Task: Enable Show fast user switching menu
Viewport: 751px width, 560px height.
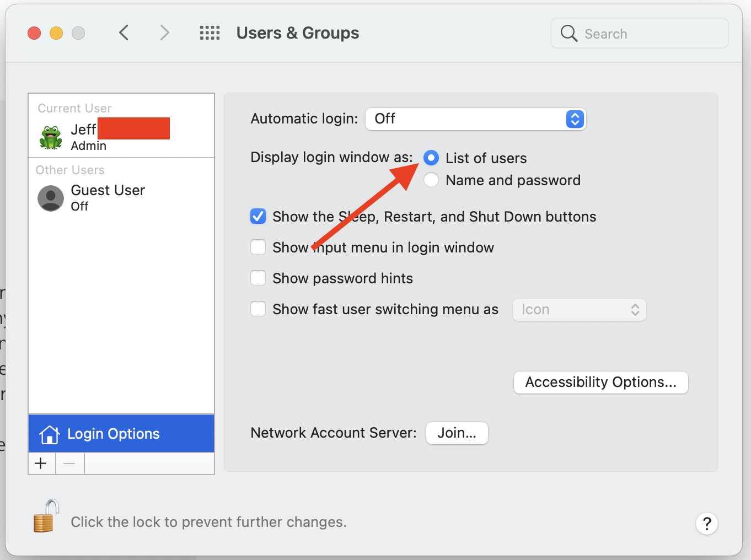Action: click(x=258, y=309)
